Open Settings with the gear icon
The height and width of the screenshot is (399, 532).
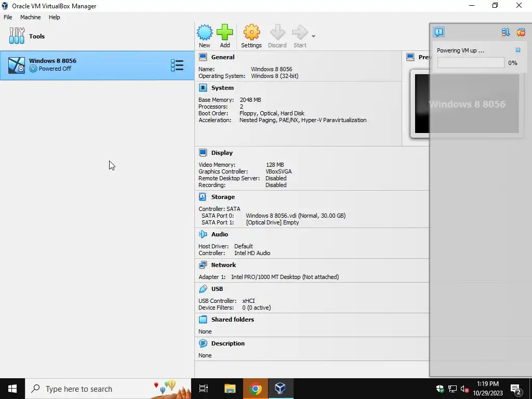pyautogui.click(x=251, y=32)
